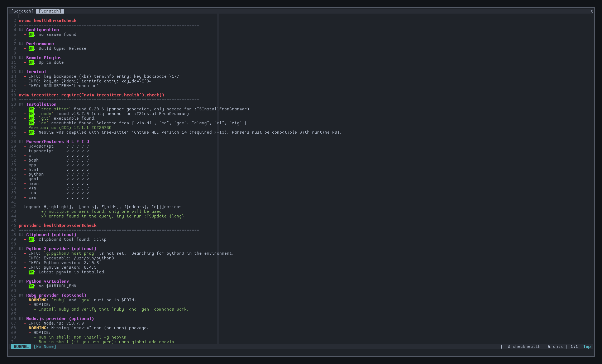Click the '## Python 3 provider (optional)' heading
Image resolution: width=602 pixels, height=364 pixels.
click(x=58, y=249)
